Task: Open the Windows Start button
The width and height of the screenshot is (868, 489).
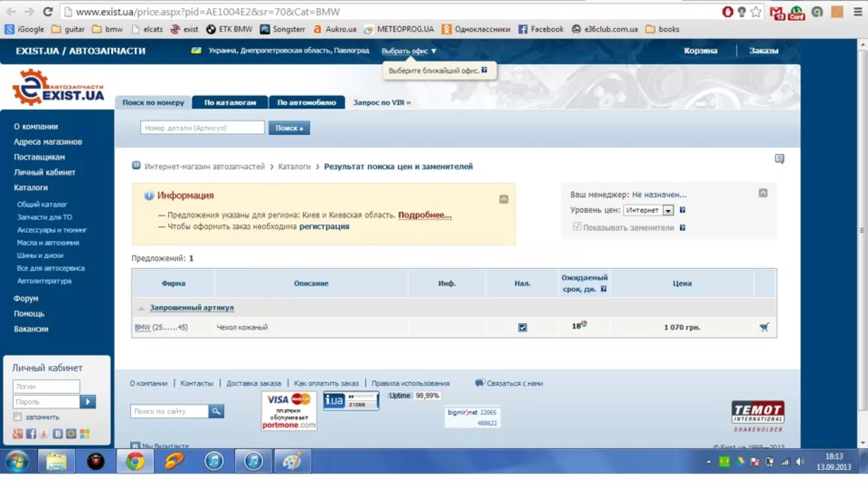Action: click(x=17, y=461)
